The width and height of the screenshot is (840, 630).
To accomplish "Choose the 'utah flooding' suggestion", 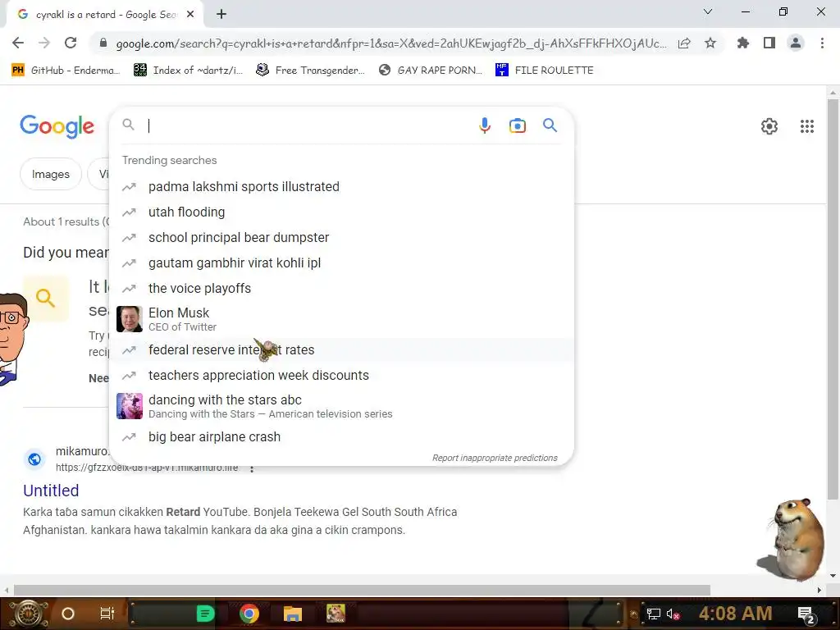I will click(341, 212).
